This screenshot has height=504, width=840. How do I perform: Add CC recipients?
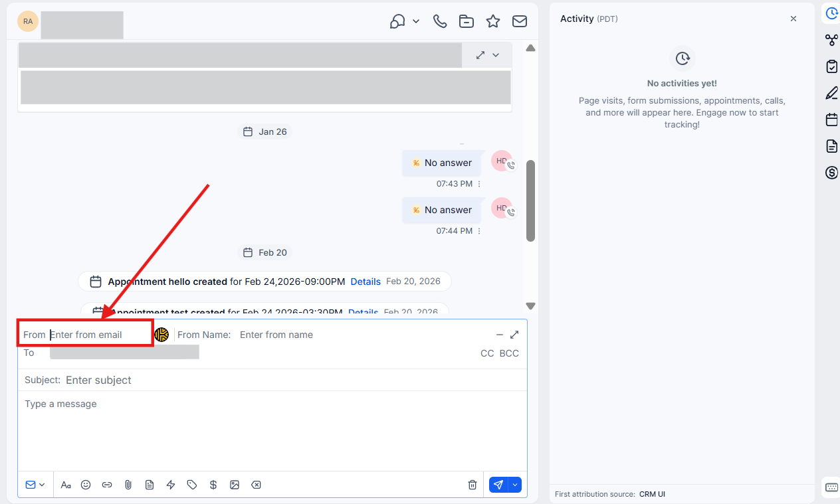487,353
